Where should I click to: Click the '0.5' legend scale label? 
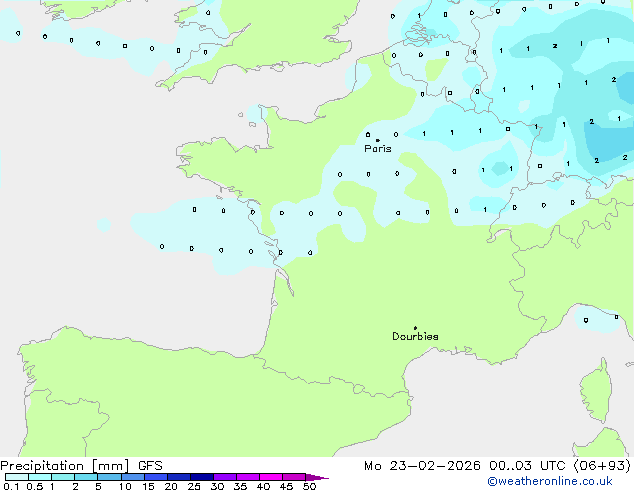coord(35,486)
